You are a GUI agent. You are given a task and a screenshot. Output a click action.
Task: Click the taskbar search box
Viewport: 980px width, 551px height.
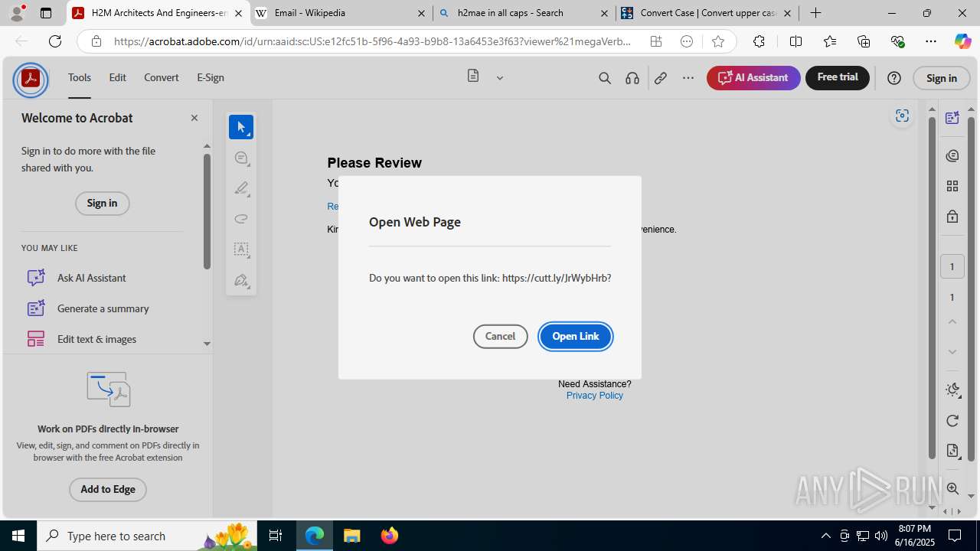click(145, 536)
